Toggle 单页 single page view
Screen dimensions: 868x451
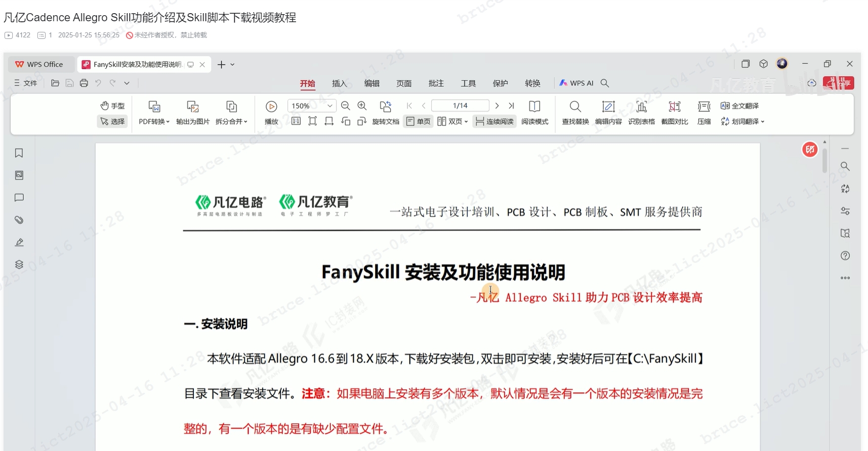point(418,121)
